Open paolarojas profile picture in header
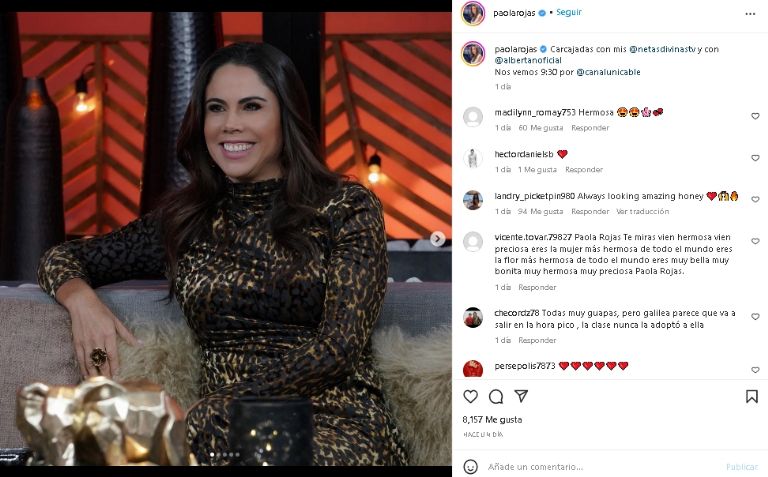The height and width of the screenshot is (477, 768). click(x=473, y=13)
